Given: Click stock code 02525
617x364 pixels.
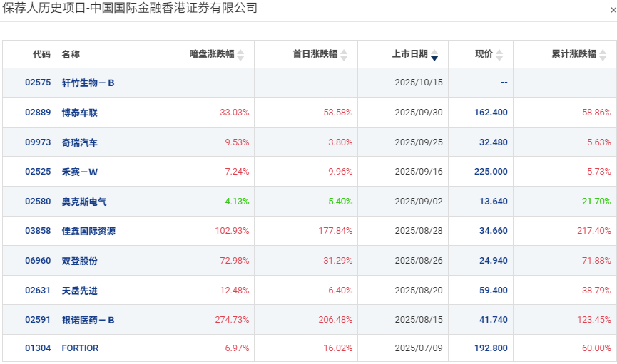Looking at the screenshot, I should (x=38, y=172).
